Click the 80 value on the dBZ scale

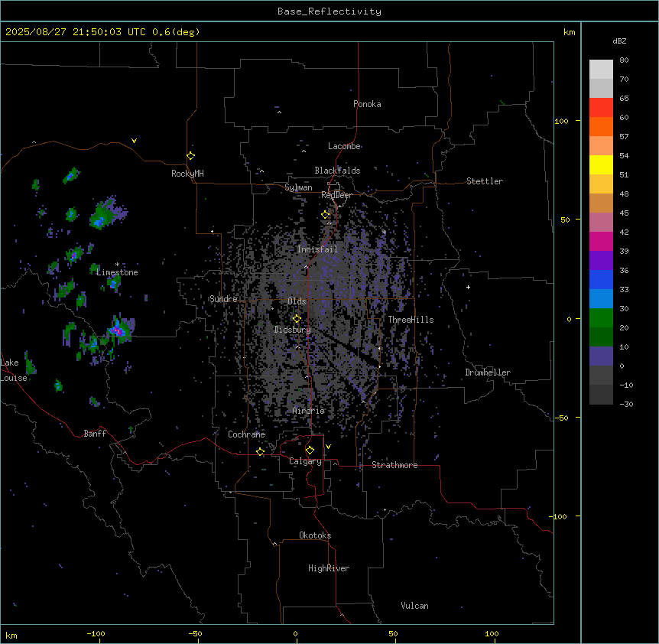pos(624,60)
